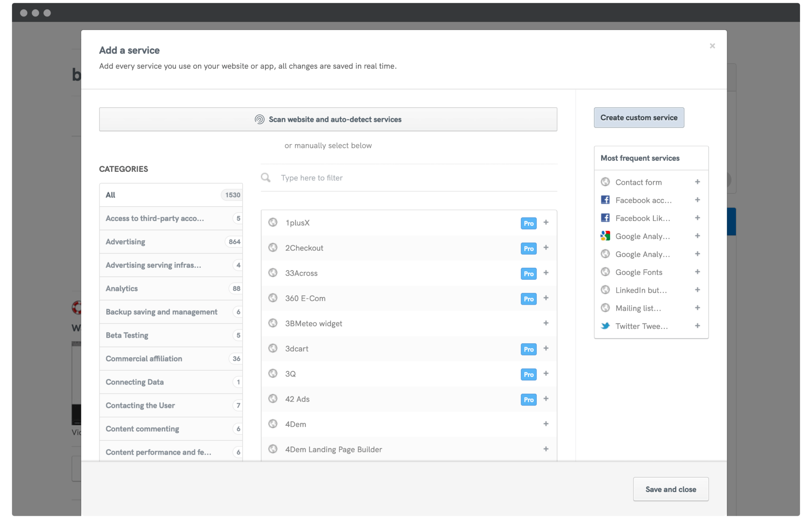
Task: Click the 1plusX service icon
Action: [273, 223]
